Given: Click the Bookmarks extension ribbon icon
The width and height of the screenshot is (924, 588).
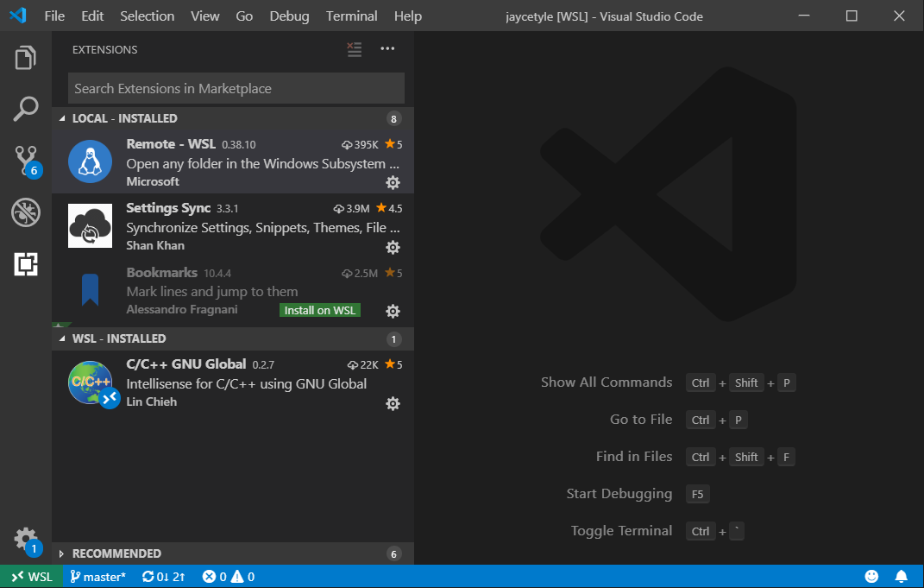Looking at the screenshot, I should (91, 289).
